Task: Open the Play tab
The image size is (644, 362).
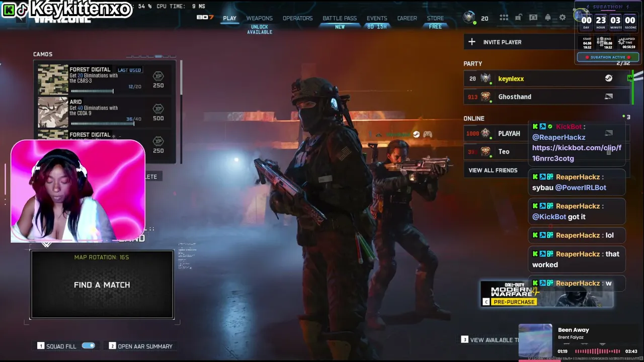Action: pos(229,18)
